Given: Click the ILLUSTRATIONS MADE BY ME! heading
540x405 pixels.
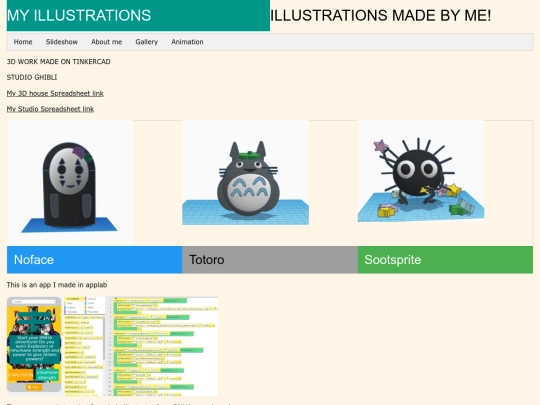Looking at the screenshot, I should point(381,15).
